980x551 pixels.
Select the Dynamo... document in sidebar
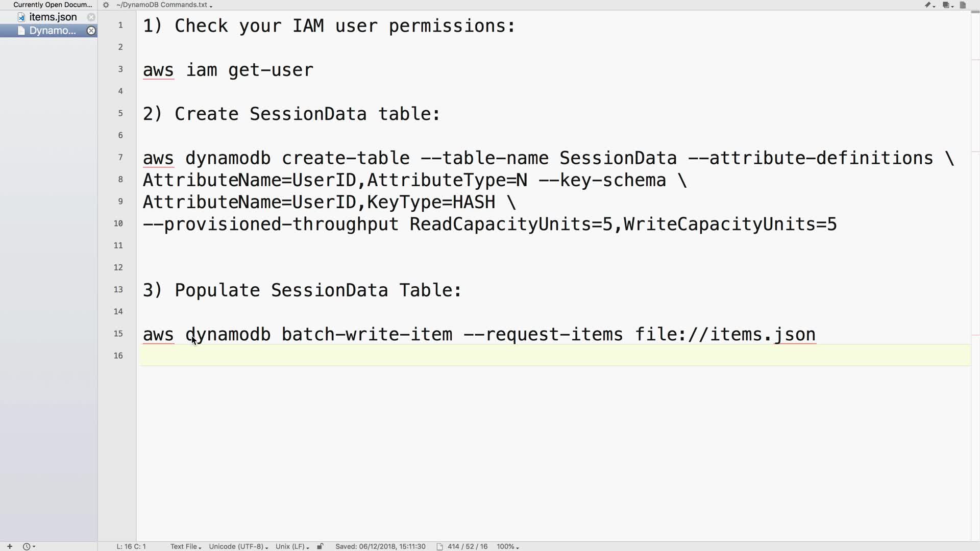pos(52,31)
